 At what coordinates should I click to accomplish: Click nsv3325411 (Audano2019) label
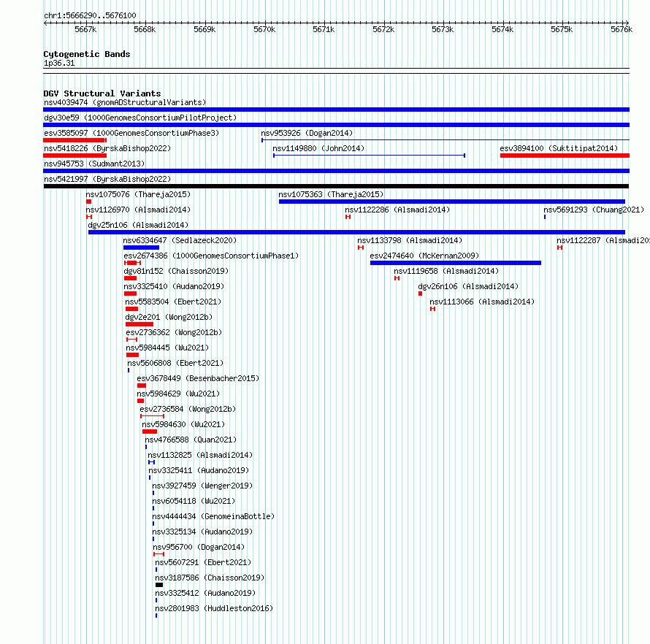pos(199,470)
